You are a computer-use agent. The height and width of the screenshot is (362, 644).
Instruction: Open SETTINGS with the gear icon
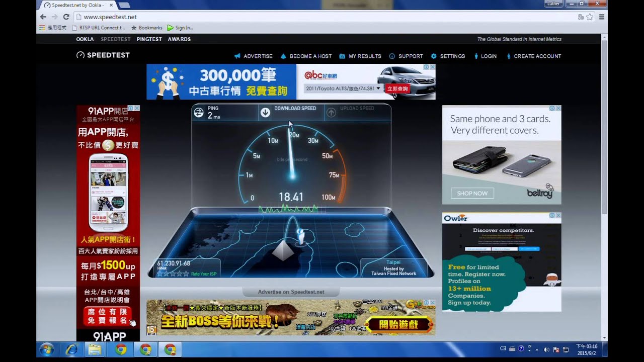tap(448, 56)
